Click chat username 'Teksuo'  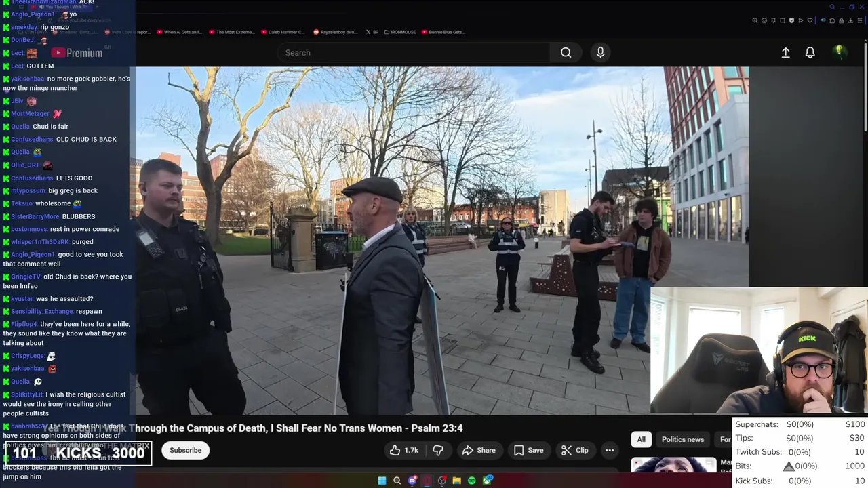point(22,203)
